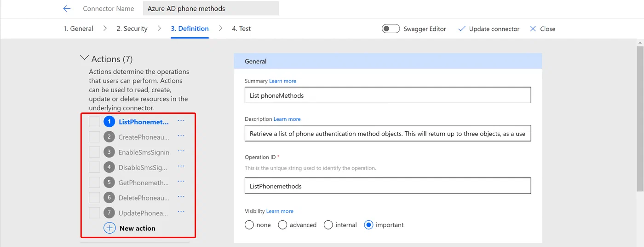Click the vertical scrollbar thumb

pos(640,118)
